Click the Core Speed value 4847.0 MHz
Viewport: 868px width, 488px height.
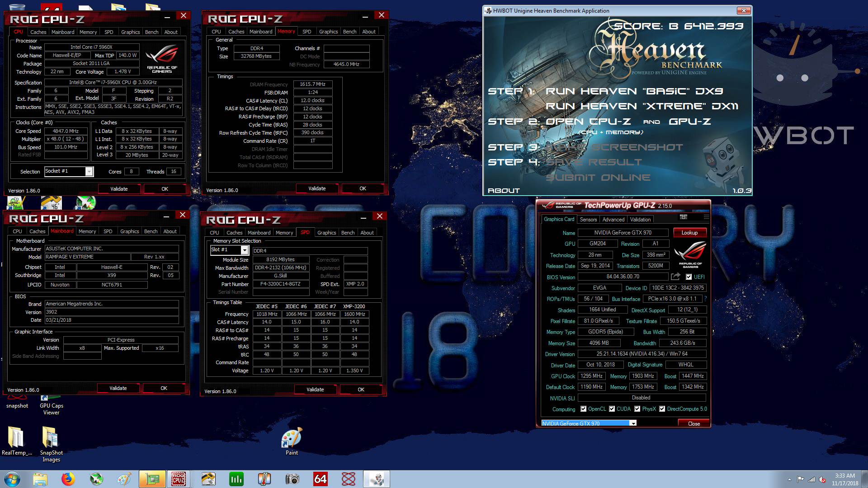point(66,131)
